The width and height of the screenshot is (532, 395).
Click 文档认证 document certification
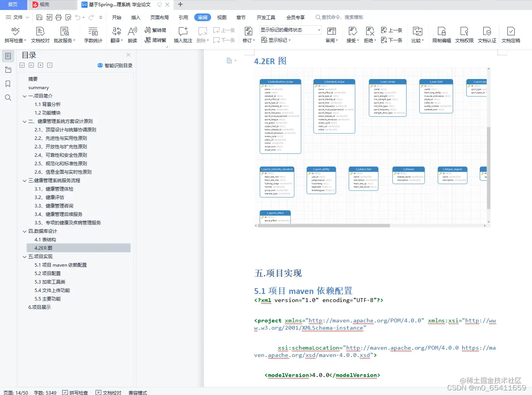coord(487,35)
